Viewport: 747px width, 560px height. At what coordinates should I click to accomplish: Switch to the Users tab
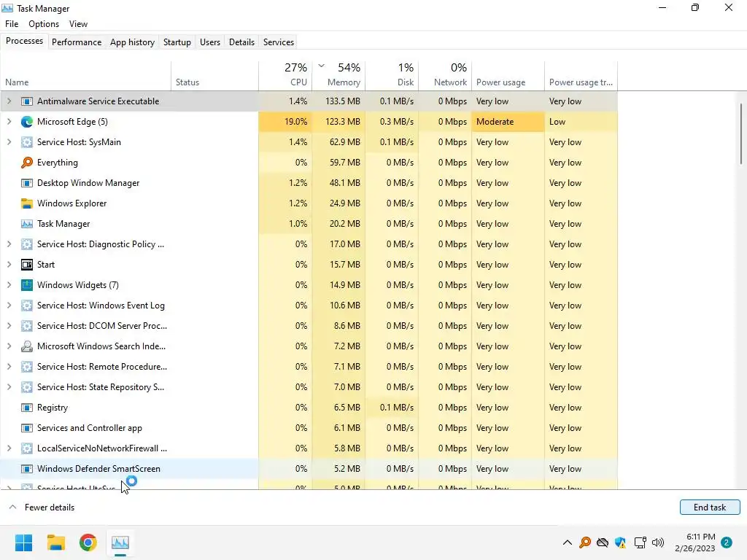(210, 42)
